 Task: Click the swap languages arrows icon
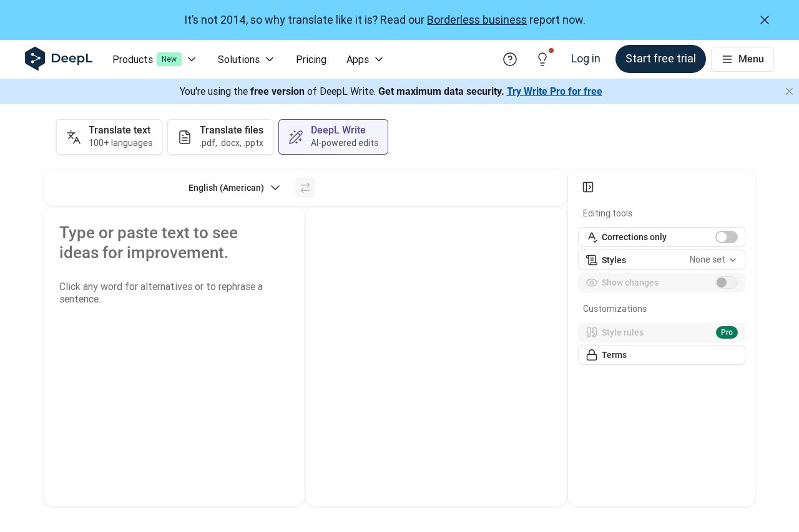click(x=305, y=188)
